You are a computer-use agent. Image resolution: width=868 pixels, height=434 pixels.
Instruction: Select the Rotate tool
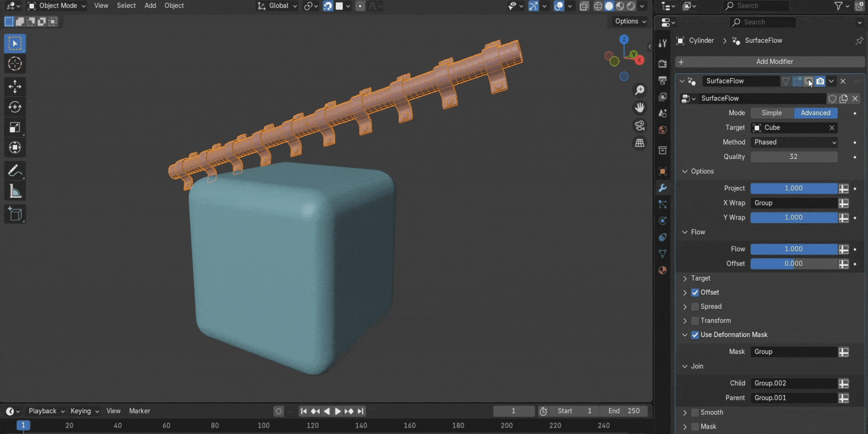coord(15,107)
